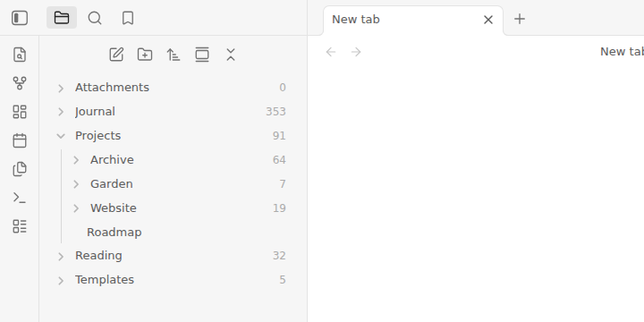Expand the Archive subfolder chevron
Viewport: 644px width, 322px height.
coord(76,160)
